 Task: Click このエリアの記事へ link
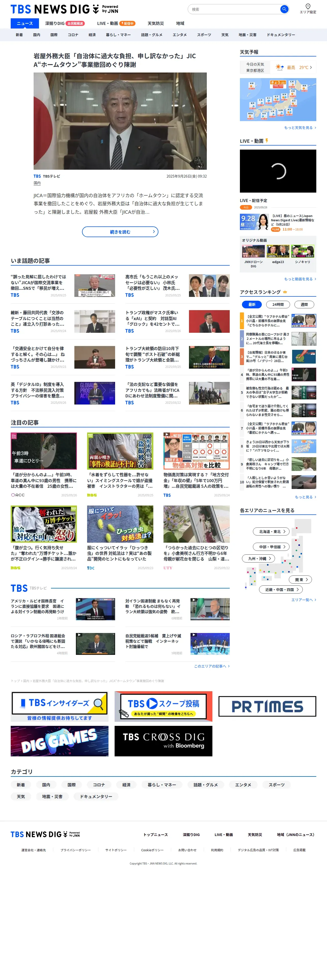click(212, 666)
